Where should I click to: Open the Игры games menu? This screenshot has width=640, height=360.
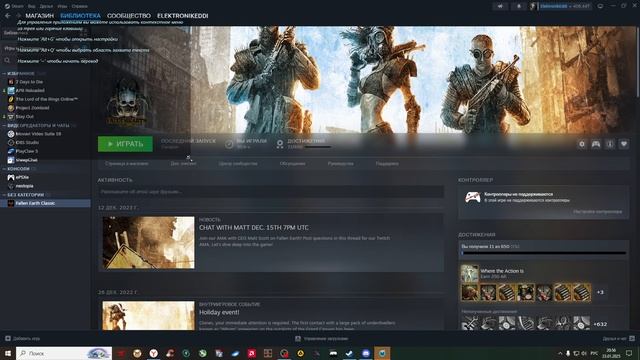point(62,6)
